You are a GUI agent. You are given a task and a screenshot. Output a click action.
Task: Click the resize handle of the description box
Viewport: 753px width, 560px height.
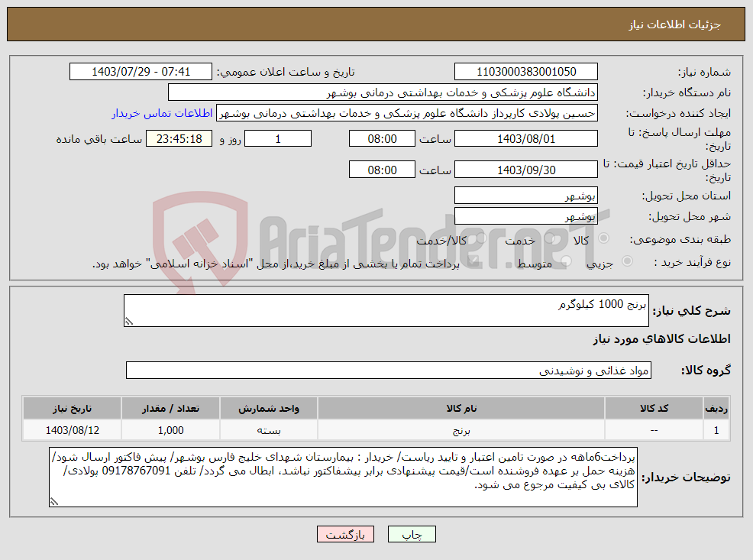pos(129,322)
